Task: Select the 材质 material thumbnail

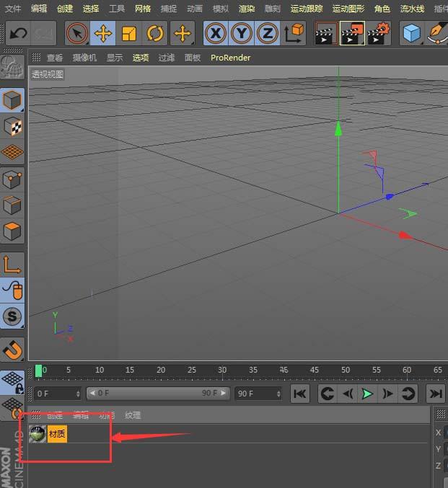Action: [38, 434]
